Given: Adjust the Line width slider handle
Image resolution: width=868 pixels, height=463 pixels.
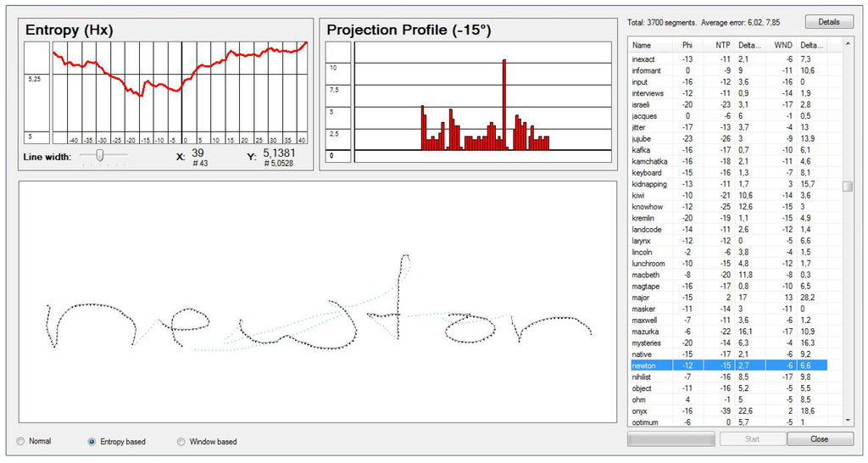Looking at the screenshot, I should [x=100, y=155].
